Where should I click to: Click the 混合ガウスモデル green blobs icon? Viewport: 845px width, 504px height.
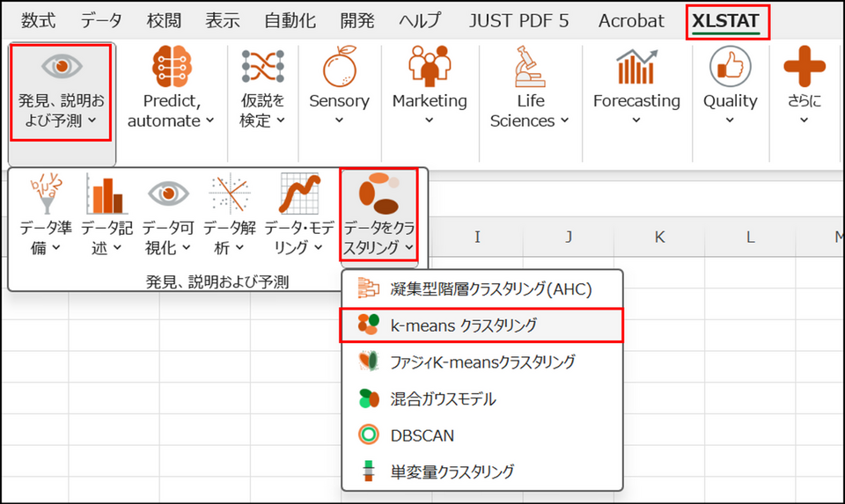tap(369, 398)
